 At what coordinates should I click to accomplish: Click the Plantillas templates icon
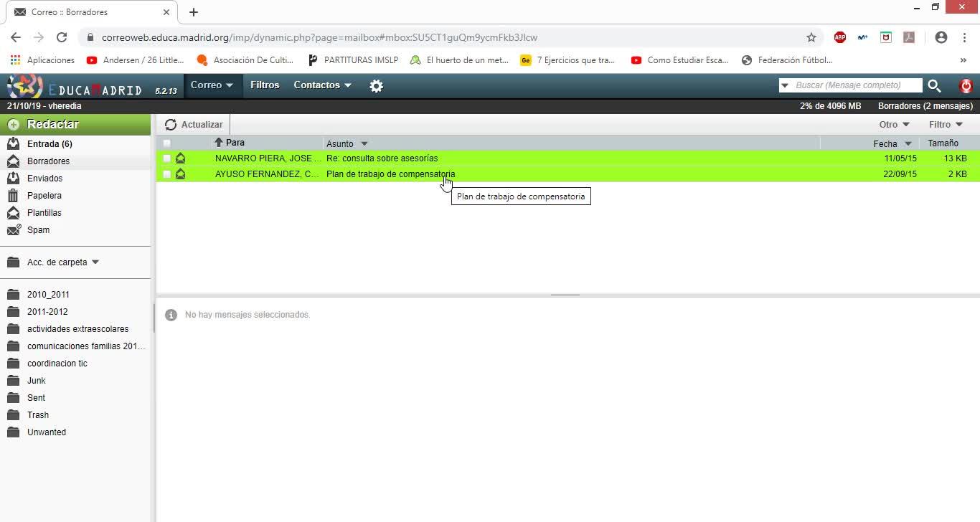click(x=13, y=212)
